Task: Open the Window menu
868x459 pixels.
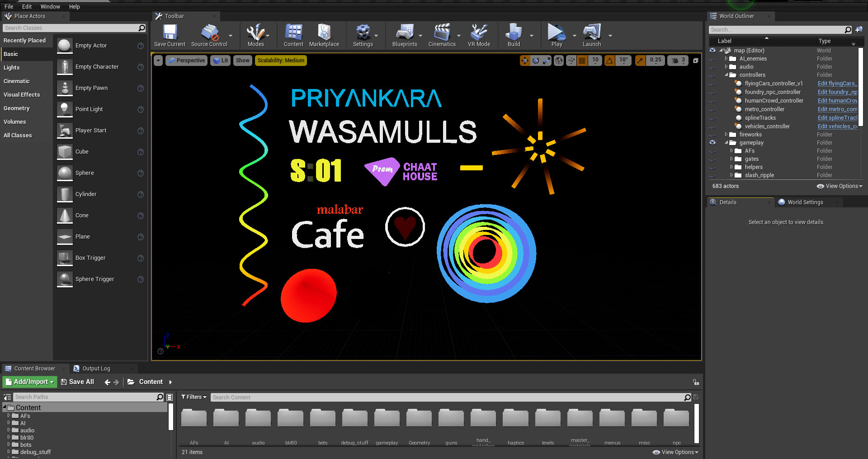Action: (x=50, y=7)
